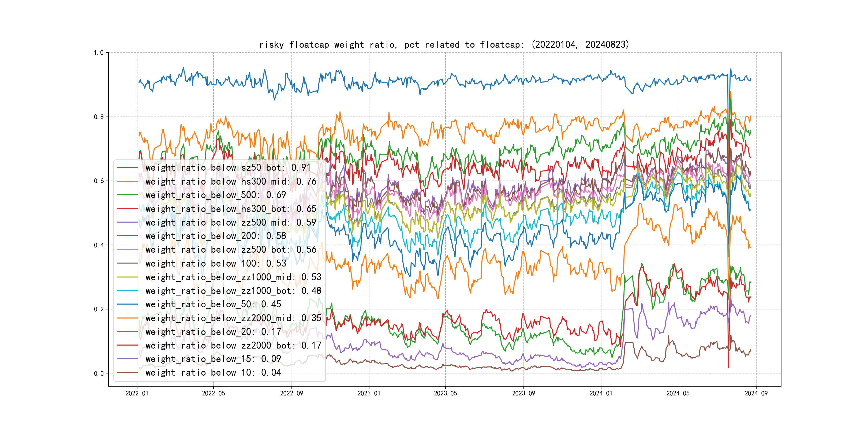The image size is (868, 434).
Task: Select the weight_ratio_below_hs300_bot legend text
Action: (x=231, y=209)
